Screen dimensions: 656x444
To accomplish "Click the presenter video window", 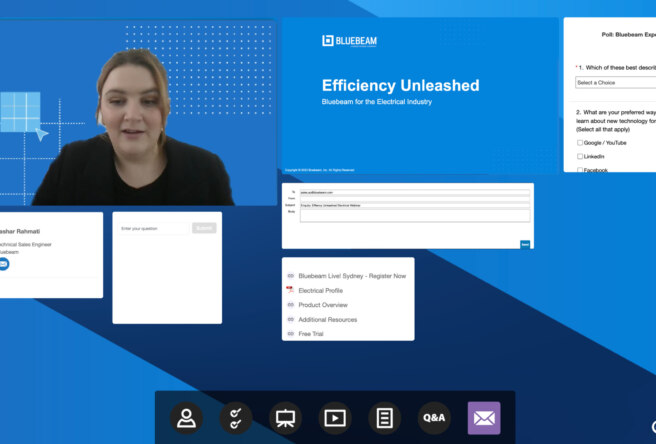I will (x=138, y=113).
